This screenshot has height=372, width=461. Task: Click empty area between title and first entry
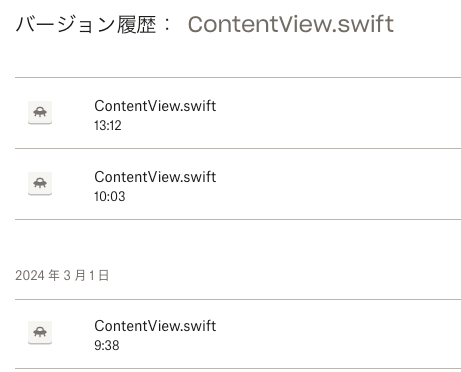pyautogui.click(x=238, y=57)
